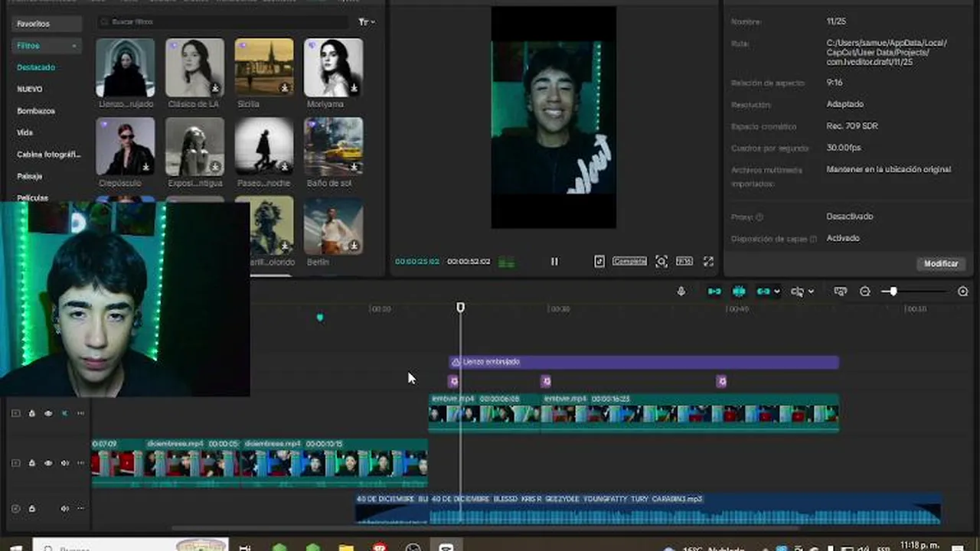Open the timeline captions icon
The height and width of the screenshot is (551, 980).
click(841, 292)
